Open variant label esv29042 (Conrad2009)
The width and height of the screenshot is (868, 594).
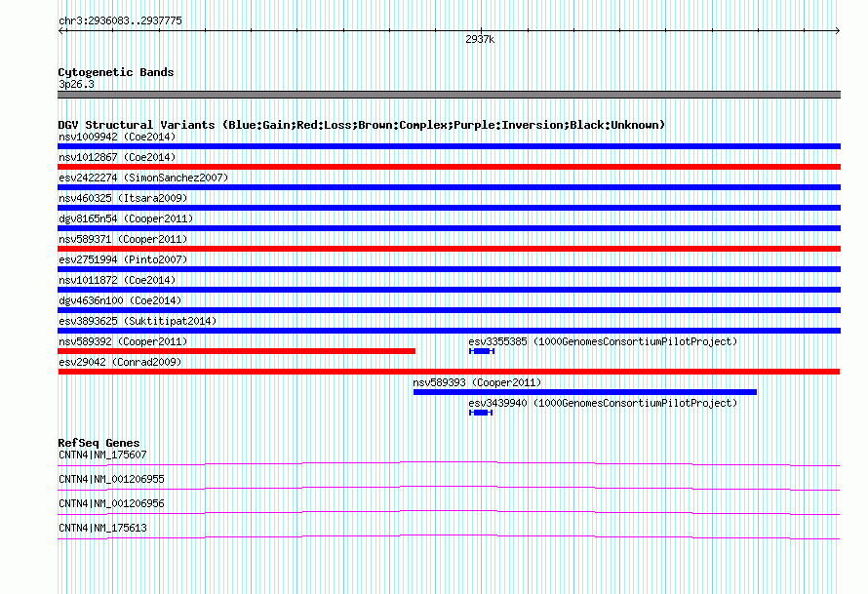pos(120,362)
